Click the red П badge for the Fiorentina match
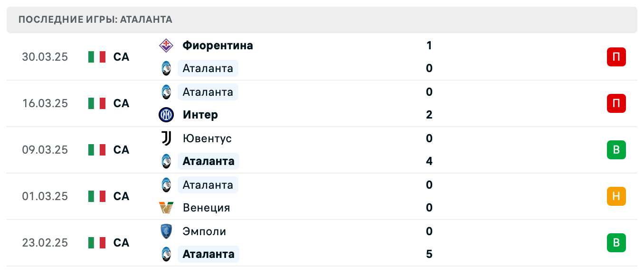Screen dimensions: 644x275 [x=616, y=56]
